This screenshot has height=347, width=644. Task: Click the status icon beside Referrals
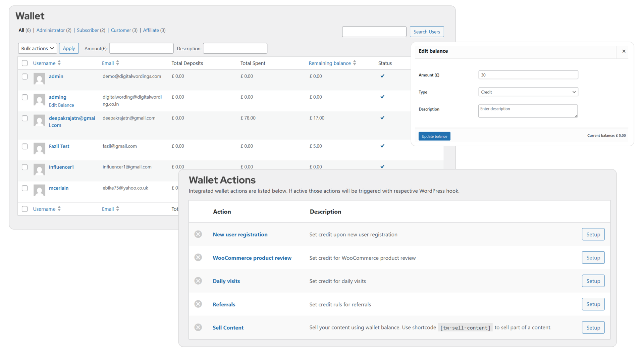pyautogui.click(x=198, y=304)
